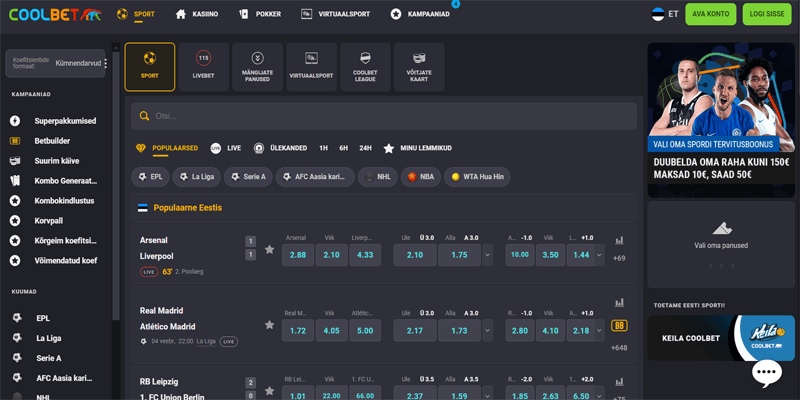Open statistics icon for Arsenal match
Image resolution: width=800 pixels, height=400 pixels.
(x=619, y=240)
